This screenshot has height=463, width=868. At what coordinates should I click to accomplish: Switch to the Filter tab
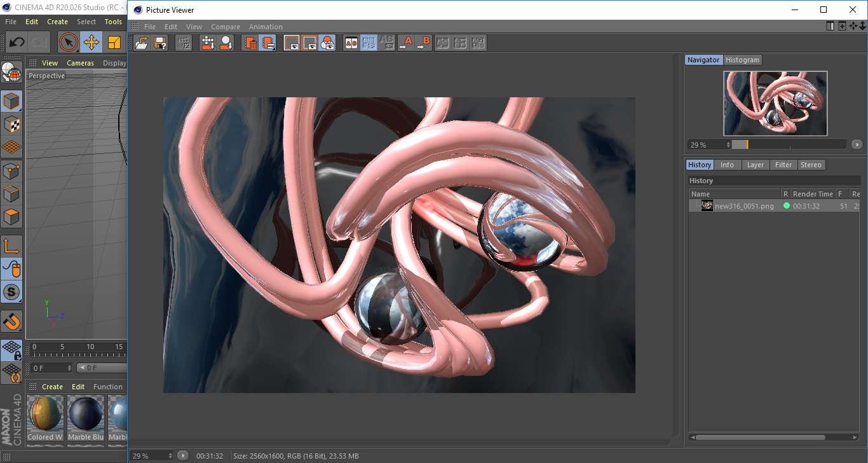click(783, 165)
